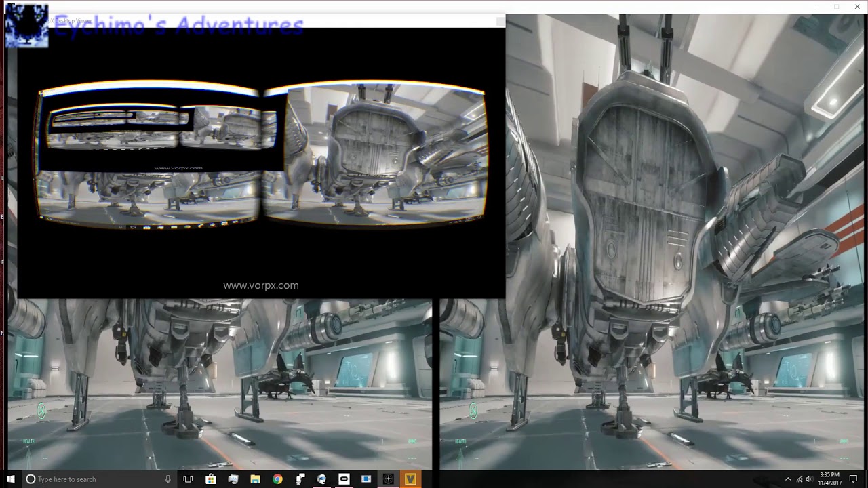This screenshot has width=868, height=488.
Task: Open Google Chrome from the taskbar
Action: pyautogui.click(x=277, y=479)
